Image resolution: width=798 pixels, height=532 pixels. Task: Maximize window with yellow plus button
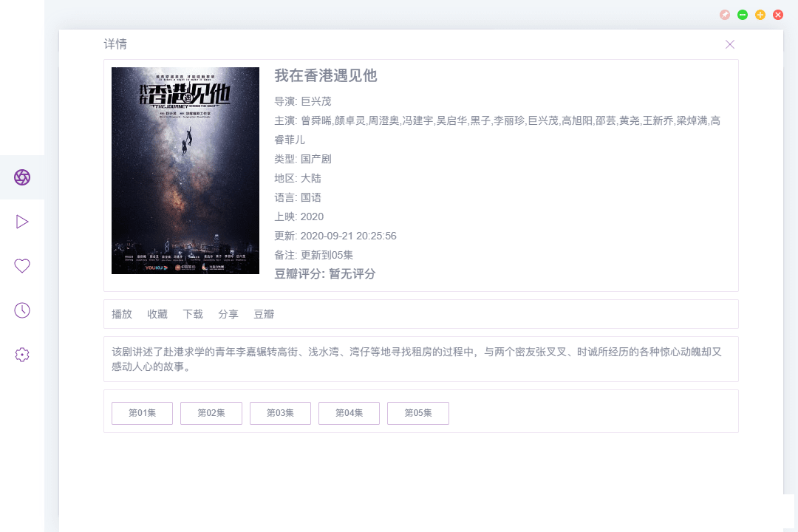[x=760, y=15]
